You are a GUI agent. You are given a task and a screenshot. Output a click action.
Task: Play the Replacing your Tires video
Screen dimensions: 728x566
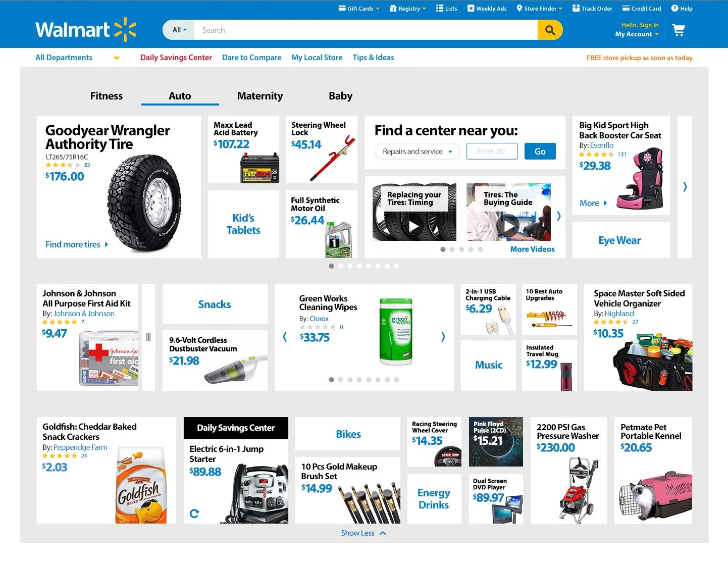(x=414, y=226)
